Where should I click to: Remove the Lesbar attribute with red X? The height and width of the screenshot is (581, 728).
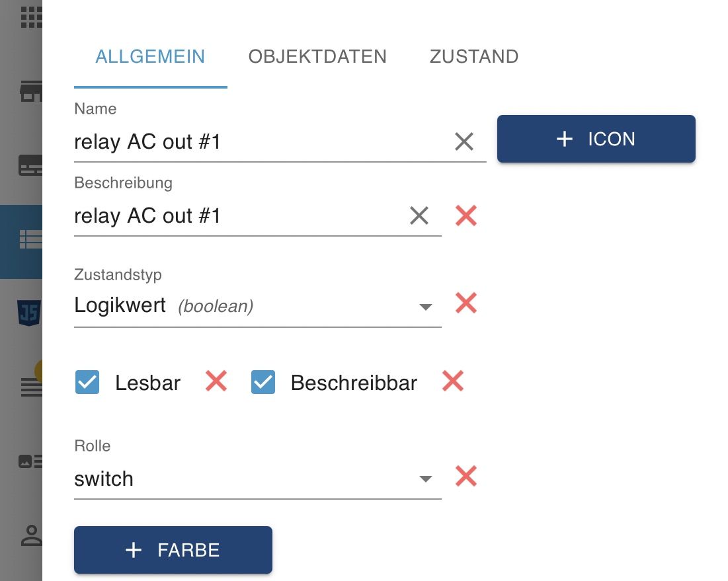coord(216,381)
